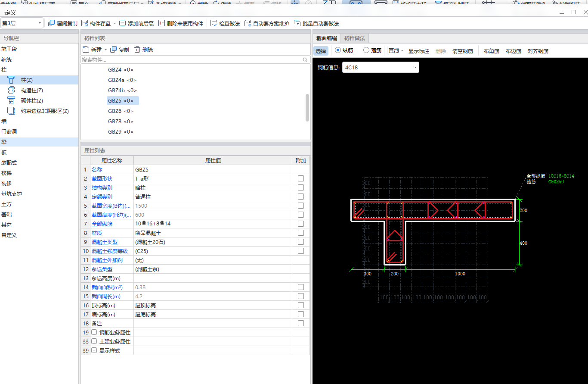Image resolution: width=588 pixels, height=384 pixels.
Task: Toggle 附加 checkbox for 材质 row
Action: point(301,233)
